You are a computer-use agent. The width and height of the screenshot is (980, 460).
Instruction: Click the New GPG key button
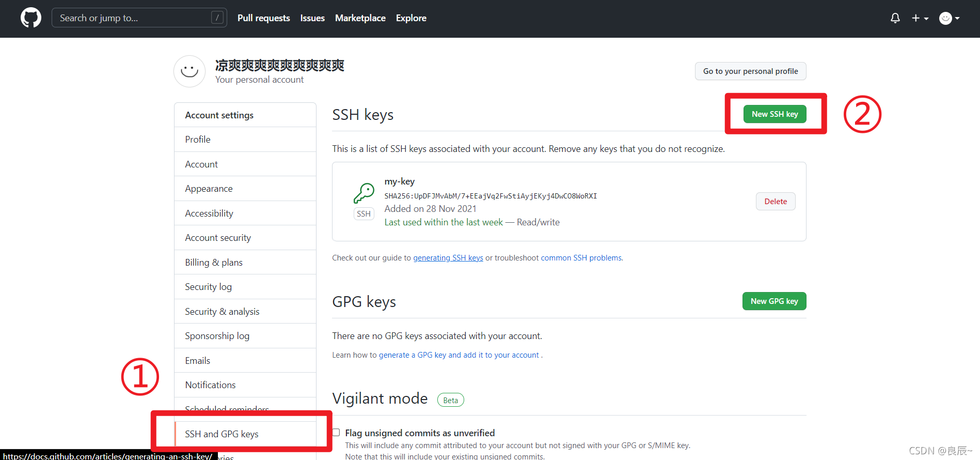(x=774, y=301)
